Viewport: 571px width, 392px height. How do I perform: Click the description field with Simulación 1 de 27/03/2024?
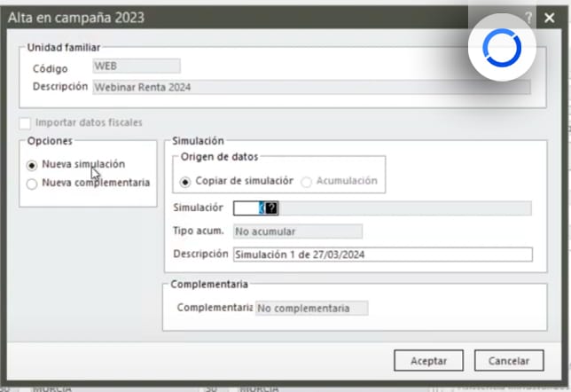tap(381, 255)
